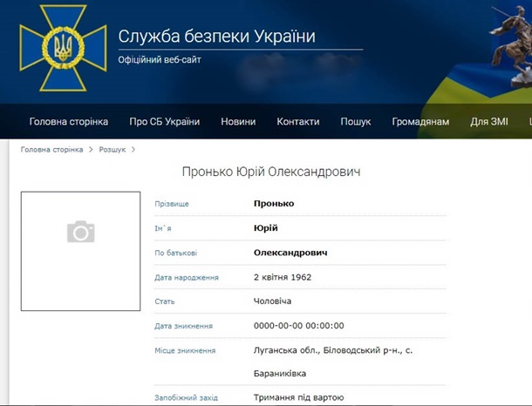Screen dimensions: 532x406
Task: Open the Про СБ України menu
Action: 164,122
